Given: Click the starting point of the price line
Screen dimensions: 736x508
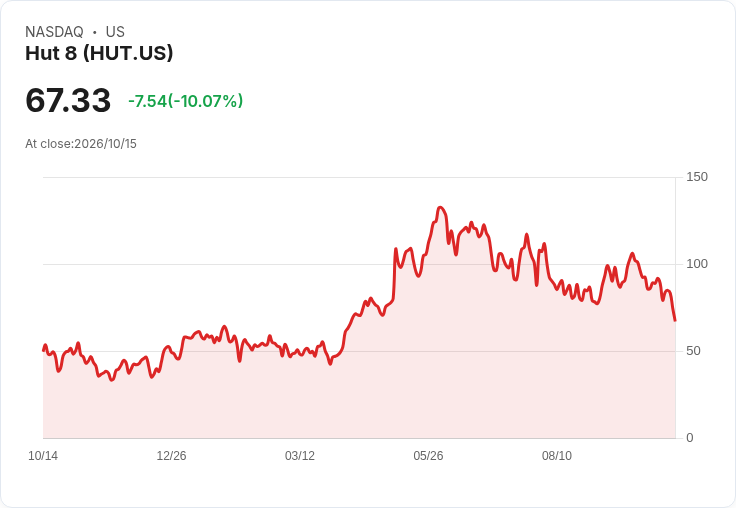Looking at the screenshot, I should [x=44, y=350].
